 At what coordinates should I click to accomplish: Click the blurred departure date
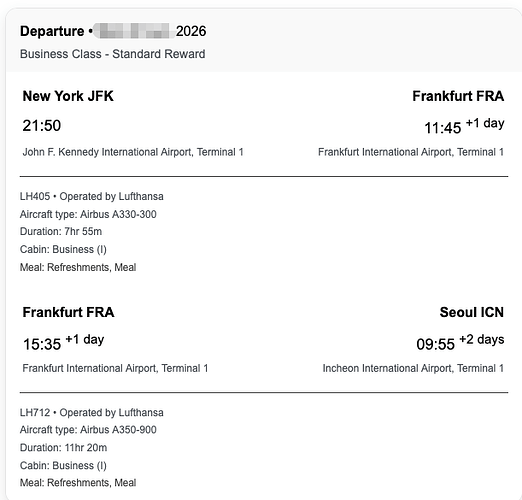coord(134,31)
